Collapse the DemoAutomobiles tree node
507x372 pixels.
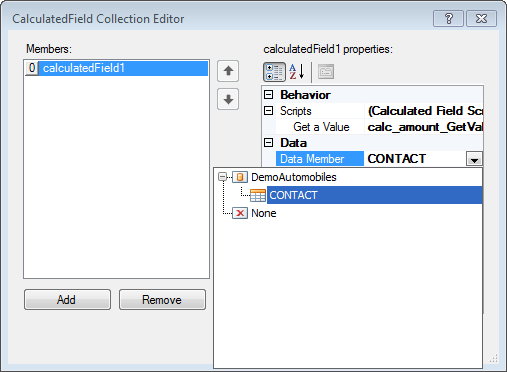(x=222, y=177)
